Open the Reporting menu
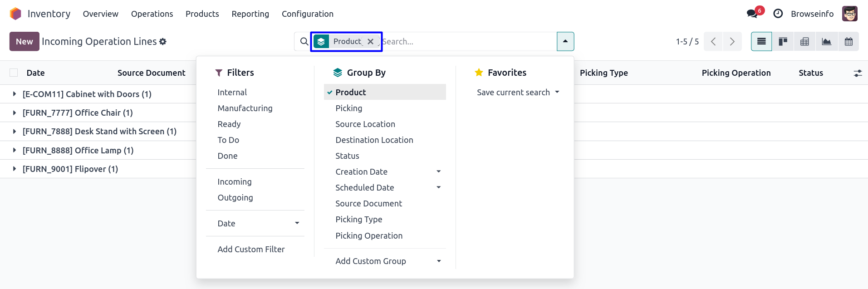868x289 pixels. [x=250, y=14]
